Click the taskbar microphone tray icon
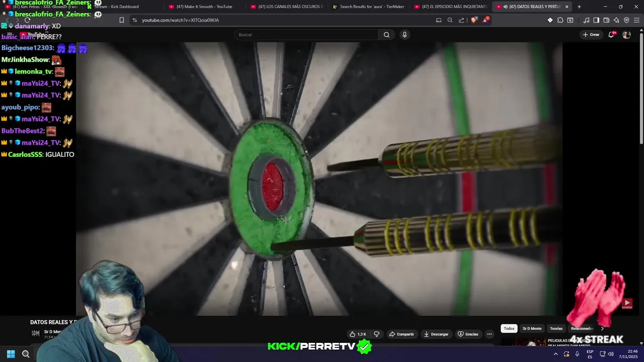This screenshot has height=362, width=644. tap(577, 354)
